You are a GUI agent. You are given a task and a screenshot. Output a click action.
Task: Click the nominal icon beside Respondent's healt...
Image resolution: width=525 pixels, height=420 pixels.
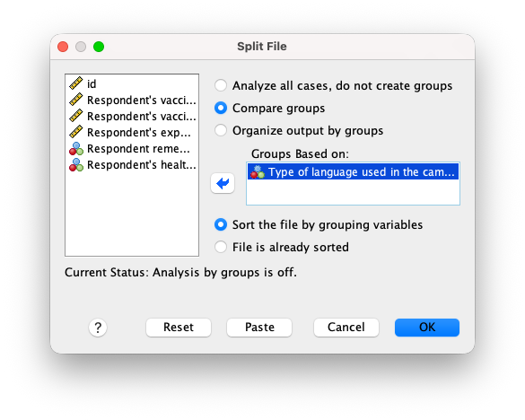[76, 165]
